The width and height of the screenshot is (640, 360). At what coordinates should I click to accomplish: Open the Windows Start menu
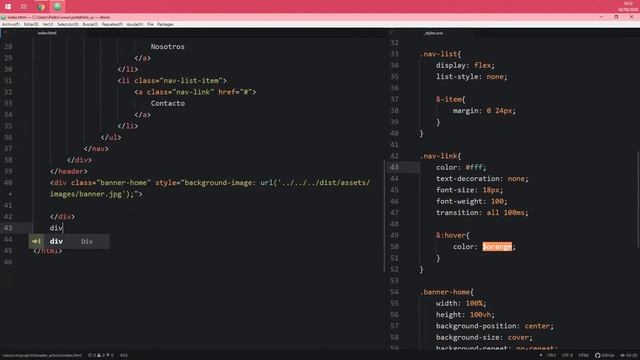[x=8, y=6]
